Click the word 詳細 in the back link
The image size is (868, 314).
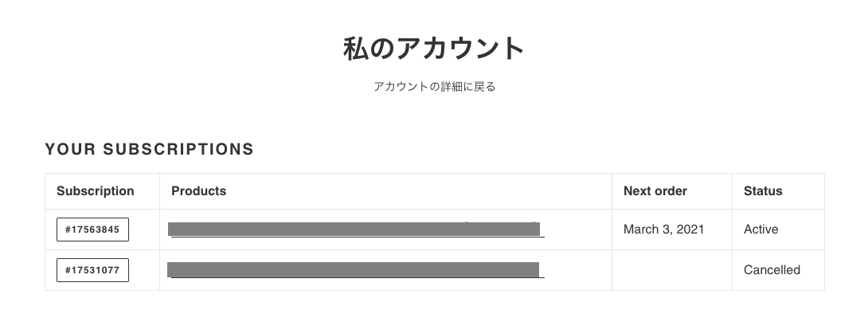click(452, 86)
